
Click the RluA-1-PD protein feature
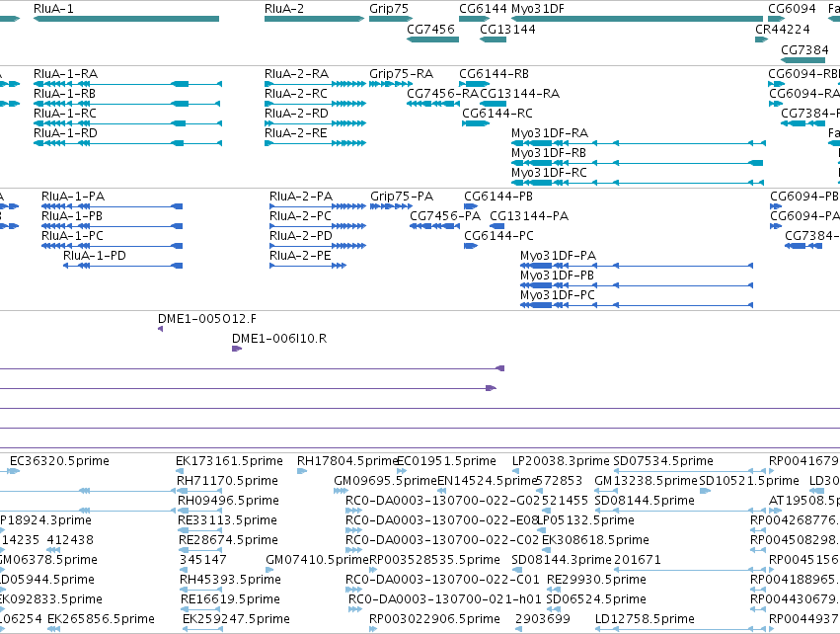point(122,266)
